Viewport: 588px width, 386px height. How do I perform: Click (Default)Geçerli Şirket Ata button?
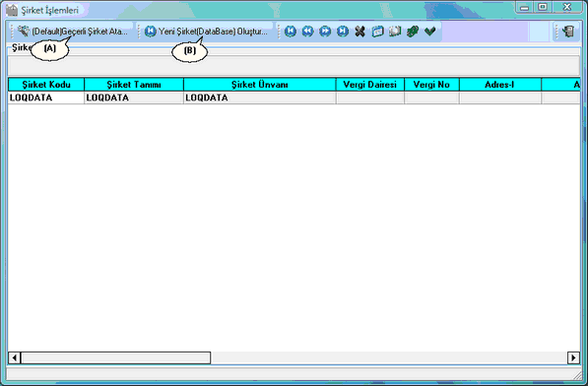click(74, 32)
